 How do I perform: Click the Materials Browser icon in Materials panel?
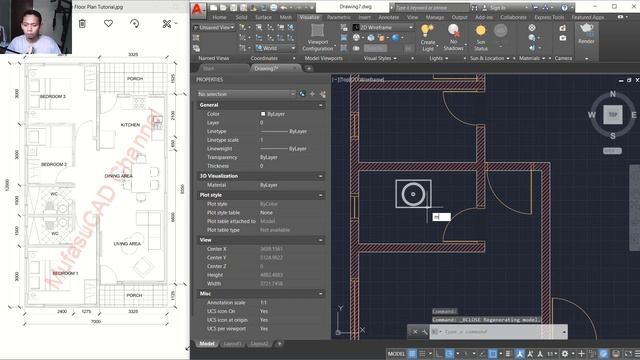click(x=532, y=28)
